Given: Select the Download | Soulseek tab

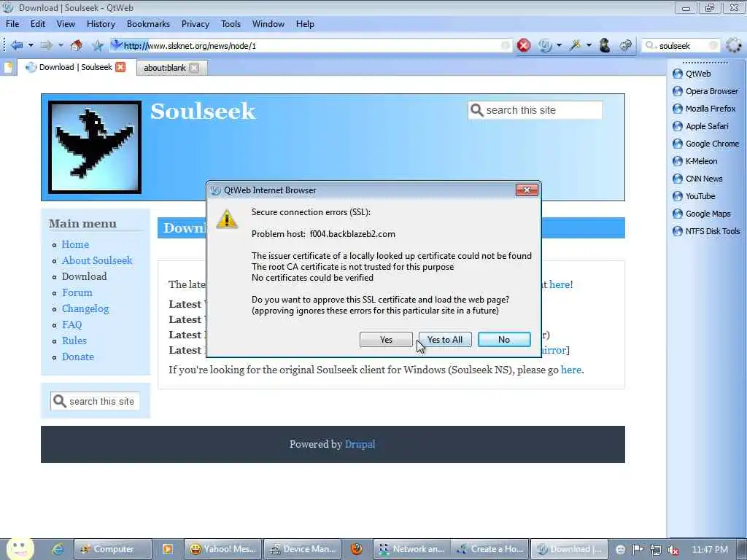Looking at the screenshot, I should 75,67.
